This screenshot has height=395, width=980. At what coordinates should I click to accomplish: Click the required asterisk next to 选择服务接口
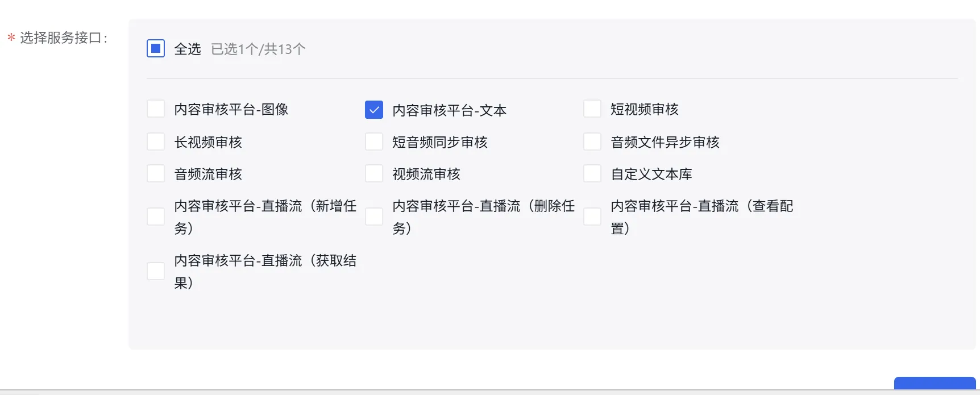click(10, 38)
